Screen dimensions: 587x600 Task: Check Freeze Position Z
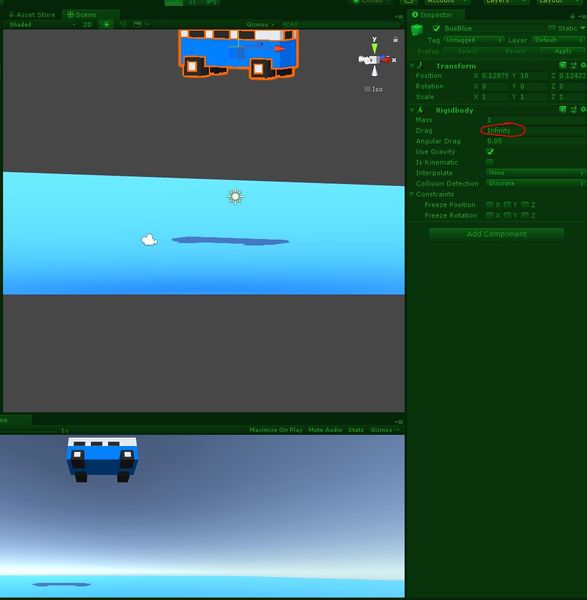point(525,205)
